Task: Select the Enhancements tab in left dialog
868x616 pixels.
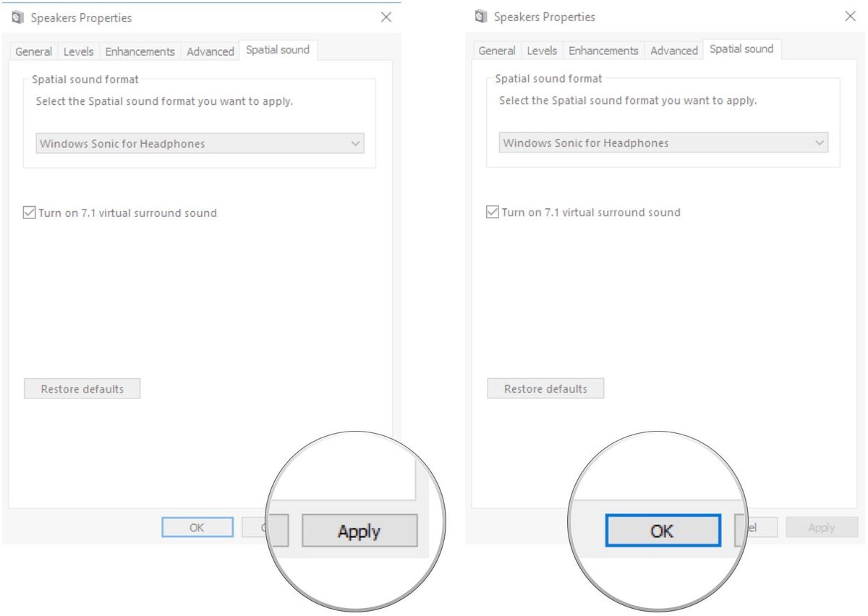Action: [140, 51]
